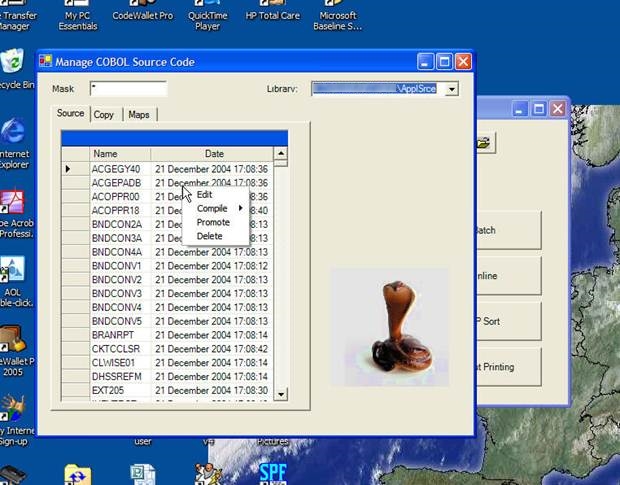Maximize the Manage COBOL Source Code window
The image size is (620, 485).
coord(444,62)
